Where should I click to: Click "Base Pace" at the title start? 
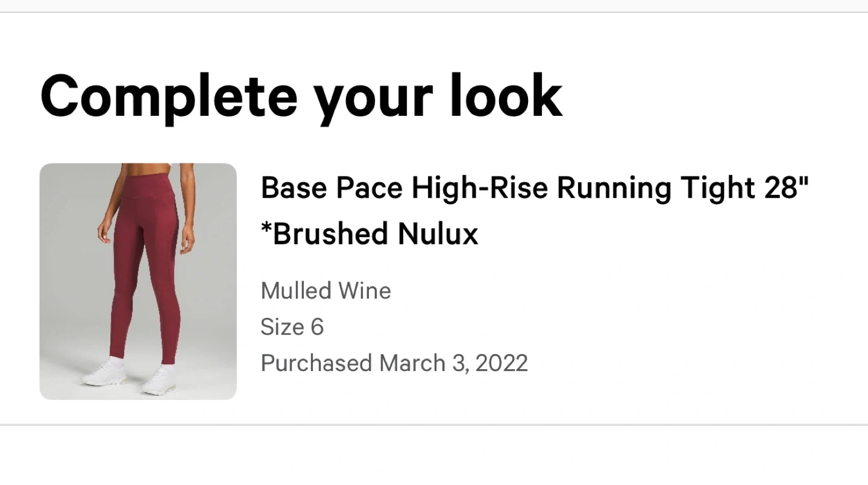click(332, 188)
